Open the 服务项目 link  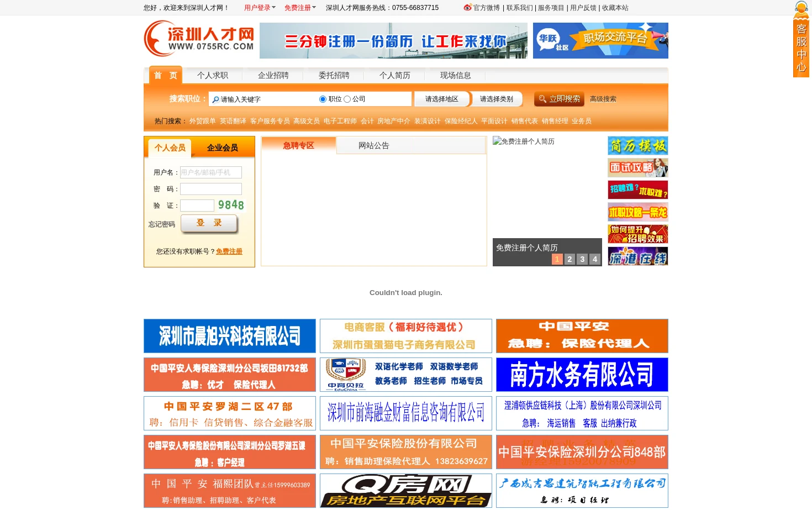[551, 8]
